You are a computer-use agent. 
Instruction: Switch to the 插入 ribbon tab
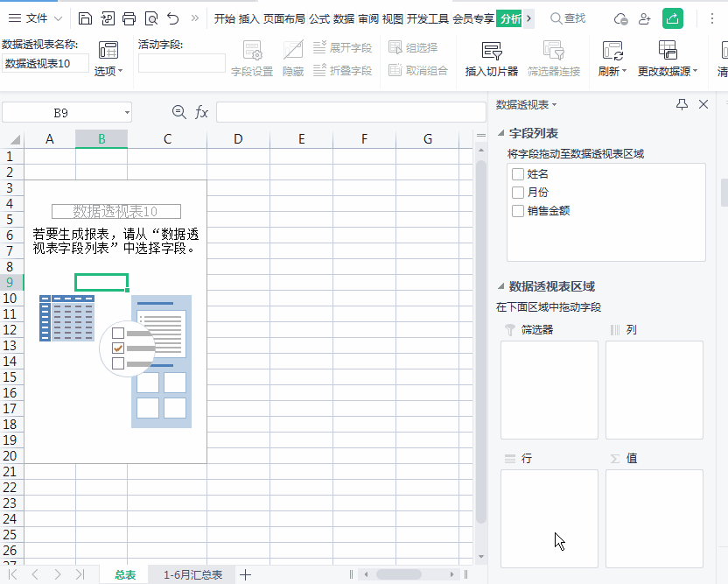pyautogui.click(x=248, y=19)
